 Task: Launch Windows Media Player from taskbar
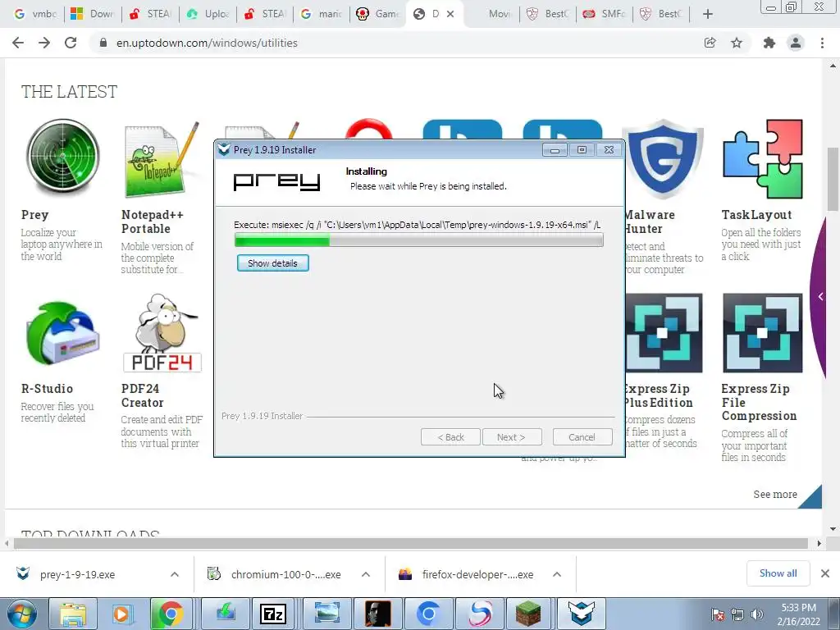(121, 614)
